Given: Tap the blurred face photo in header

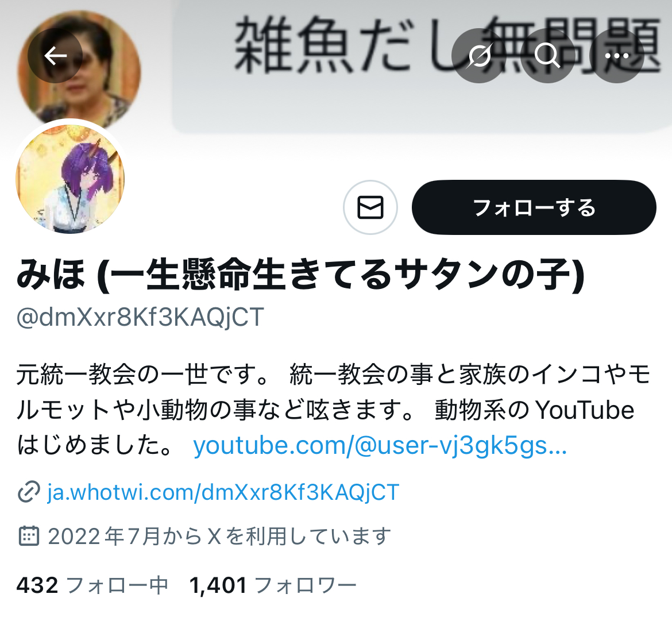Looking at the screenshot, I should point(79,68).
